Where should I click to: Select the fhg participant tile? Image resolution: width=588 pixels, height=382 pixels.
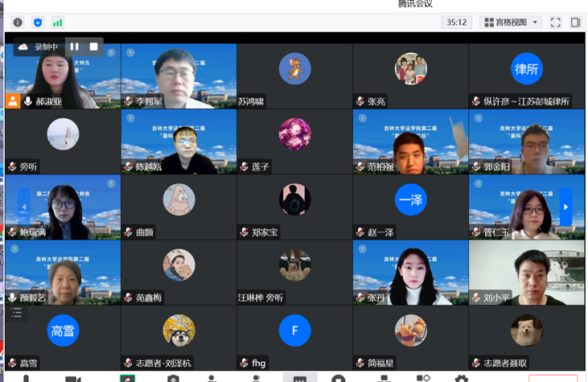[x=294, y=338]
